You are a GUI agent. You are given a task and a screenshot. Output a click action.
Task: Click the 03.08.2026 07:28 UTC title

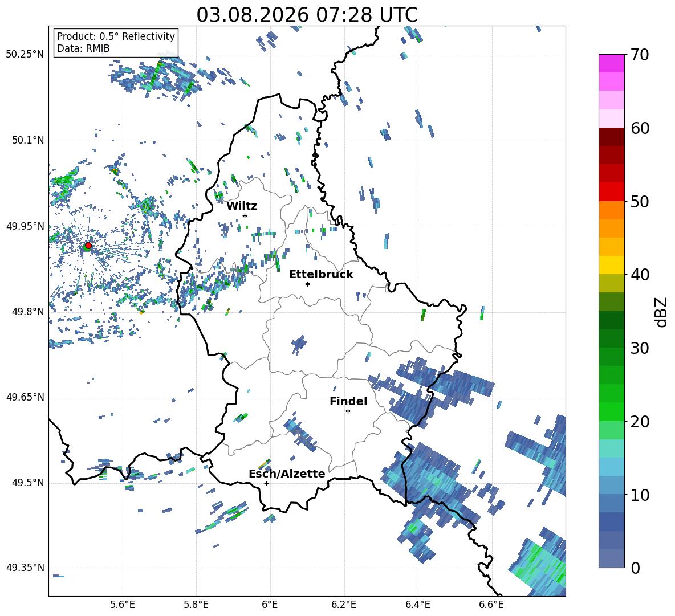[x=307, y=15]
